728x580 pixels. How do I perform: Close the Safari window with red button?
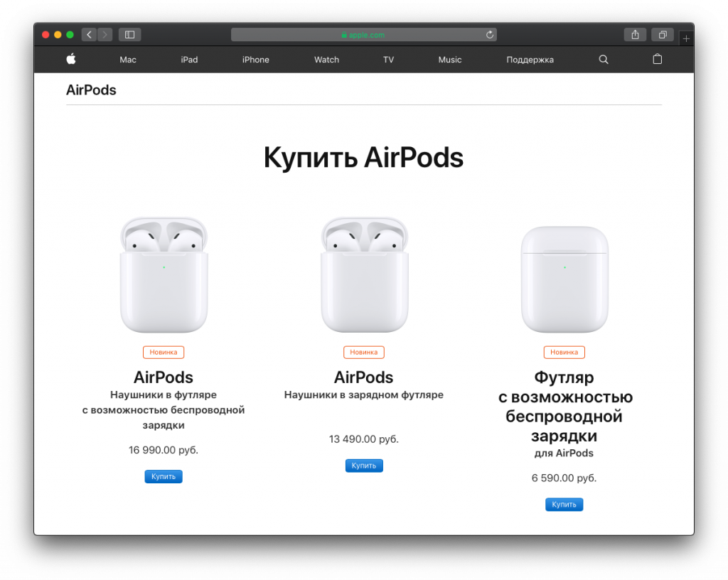(45, 35)
